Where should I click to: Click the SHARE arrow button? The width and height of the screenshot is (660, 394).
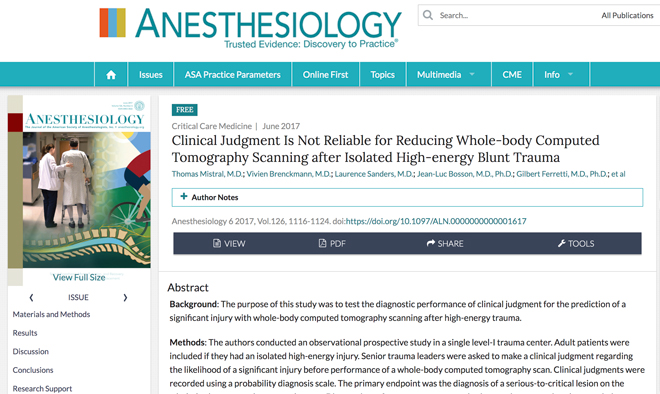(445, 243)
